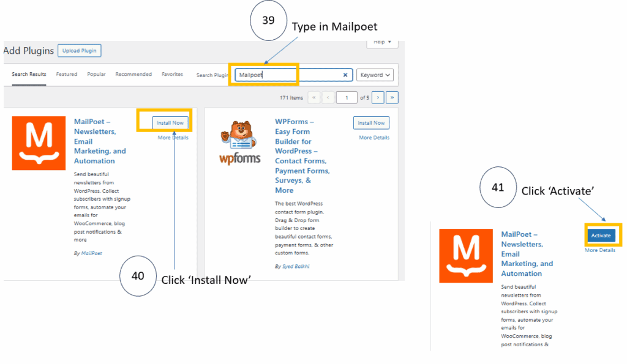This screenshot has height=364, width=627.
Task: Click the WPForms bear mascot logo
Action: pyautogui.click(x=239, y=143)
